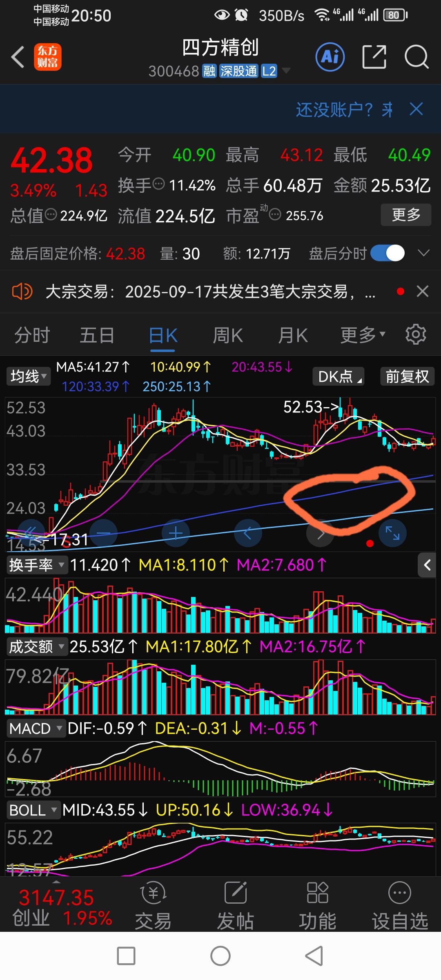Viewport: 441px width, 980px height.
Task: Expand the after-hours section chevron
Action: [424, 253]
